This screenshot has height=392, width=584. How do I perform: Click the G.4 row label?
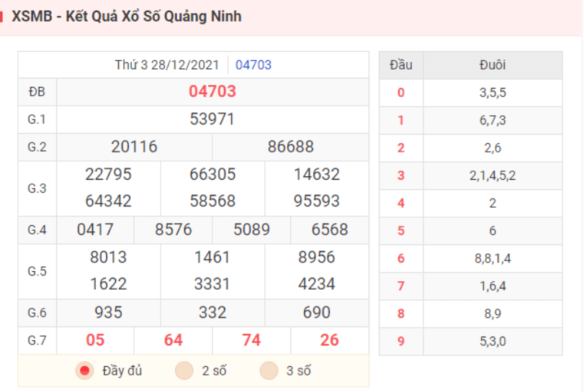[37, 230]
